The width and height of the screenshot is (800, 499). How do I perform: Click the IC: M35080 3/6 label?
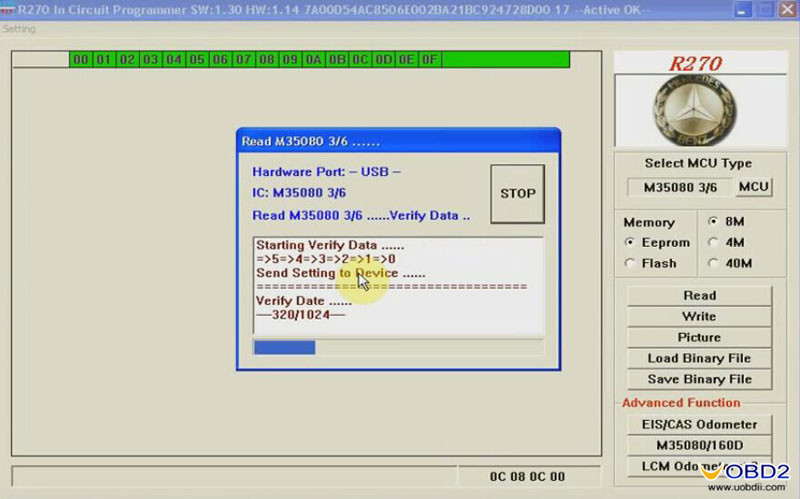tap(299, 193)
